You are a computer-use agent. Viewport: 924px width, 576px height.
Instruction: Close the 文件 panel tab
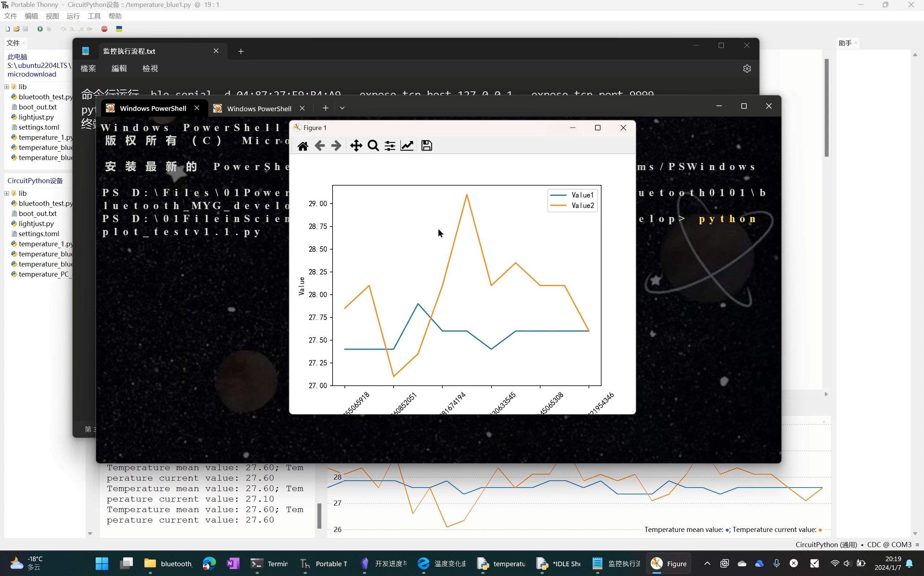(x=23, y=43)
